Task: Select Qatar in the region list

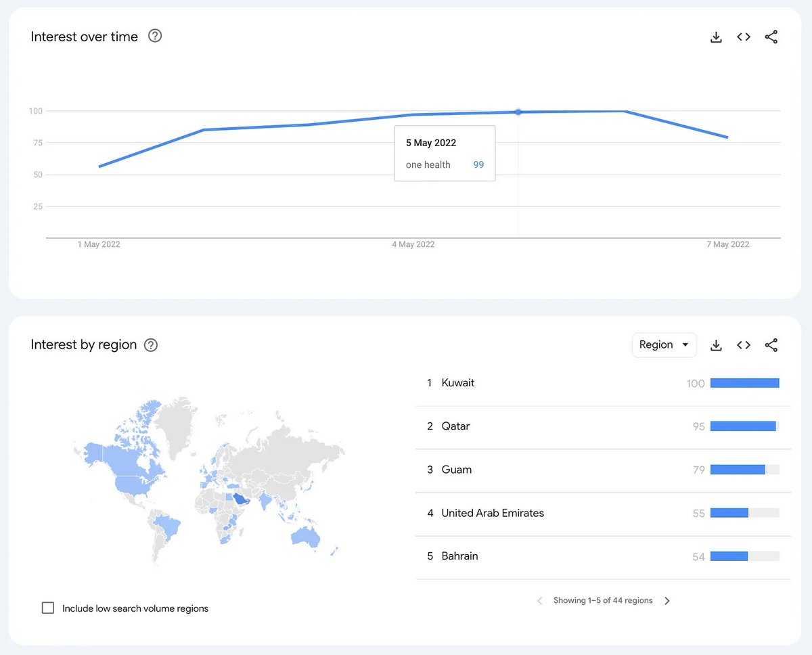Action: [455, 426]
